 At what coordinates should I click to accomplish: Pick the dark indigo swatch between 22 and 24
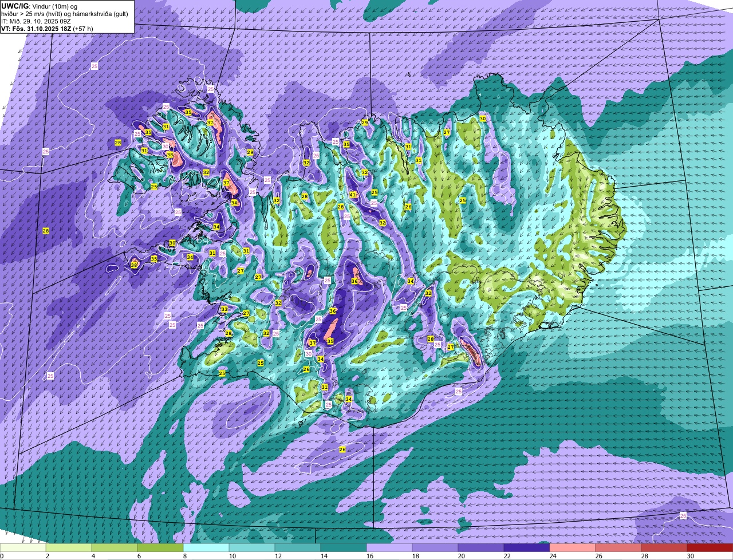[527, 548]
